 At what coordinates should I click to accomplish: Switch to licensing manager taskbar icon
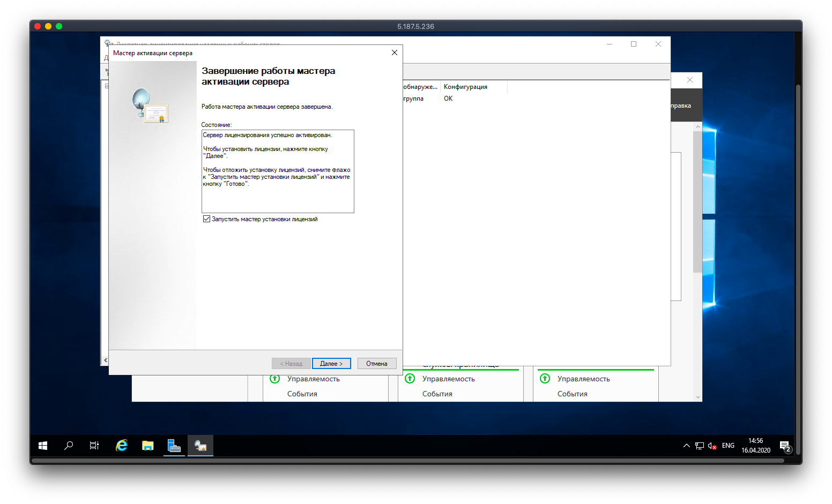click(x=200, y=446)
